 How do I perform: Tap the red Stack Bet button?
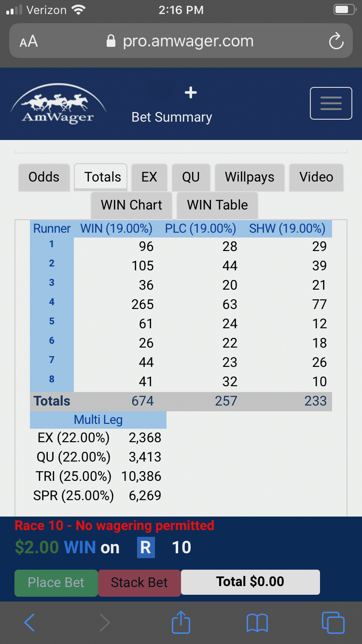click(139, 583)
